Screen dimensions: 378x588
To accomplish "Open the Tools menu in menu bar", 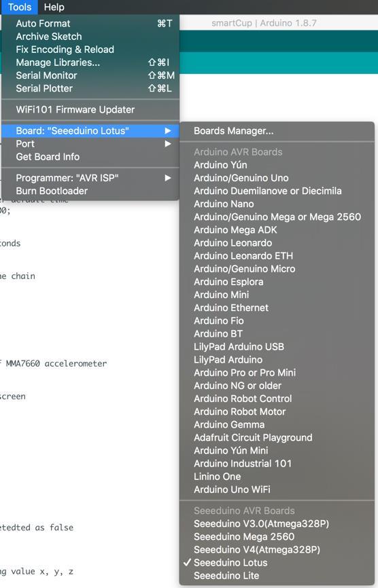I will coord(20,7).
